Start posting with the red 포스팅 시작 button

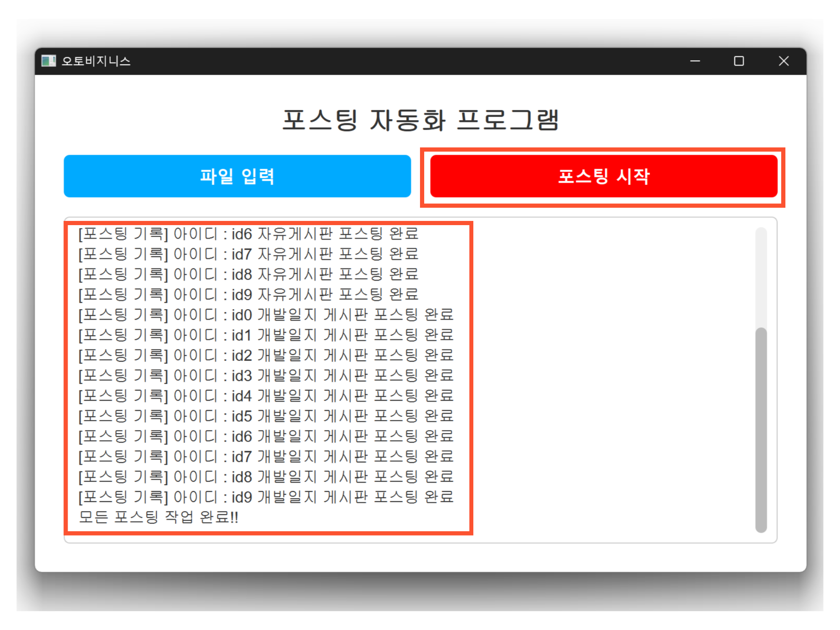tap(604, 176)
